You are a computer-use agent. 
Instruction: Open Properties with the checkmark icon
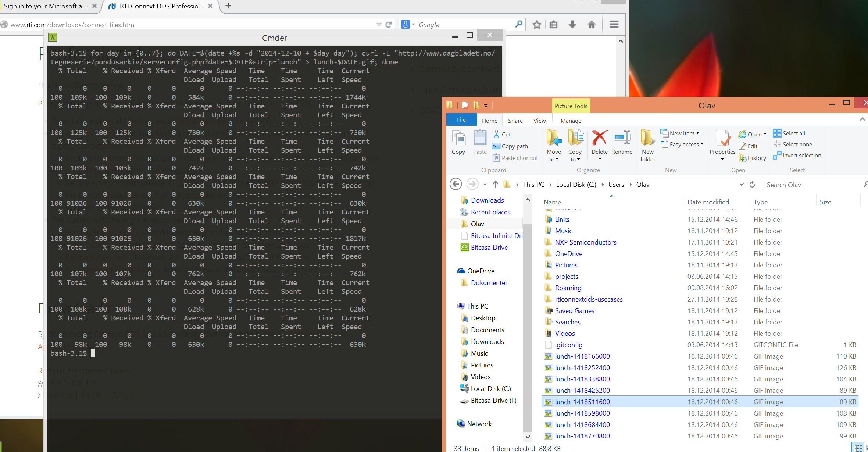click(x=722, y=145)
